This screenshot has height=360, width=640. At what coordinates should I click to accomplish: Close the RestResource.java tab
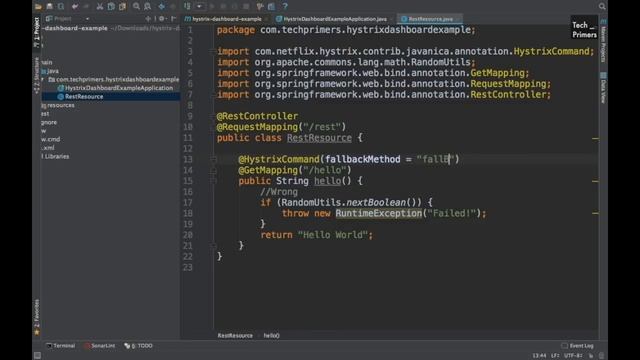[458, 19]
